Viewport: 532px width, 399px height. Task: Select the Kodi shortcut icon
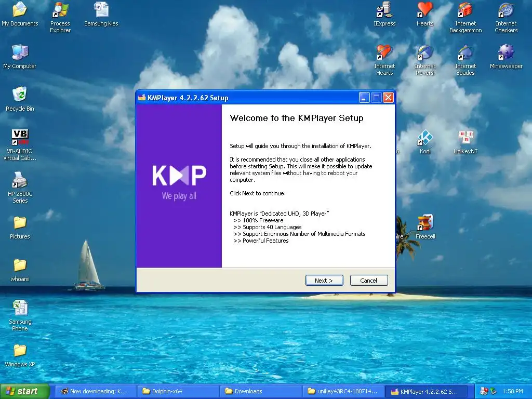coord(425,142)
